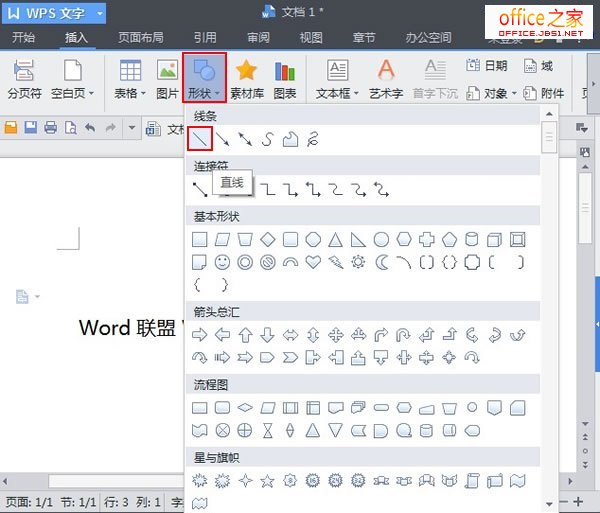Screen dimensions: 600x513
Task: Switch to the 引用 tab
Action: point(205,37)
